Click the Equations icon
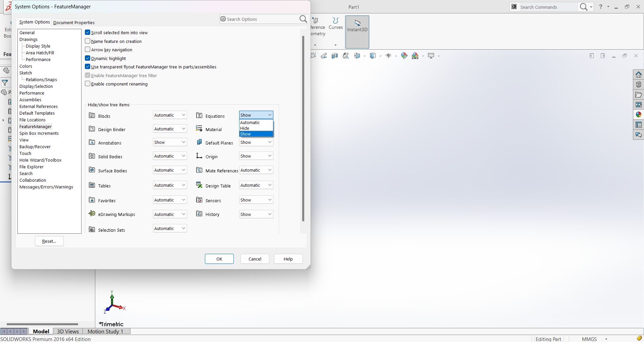 pyautogui.click(x=199, y=115)
